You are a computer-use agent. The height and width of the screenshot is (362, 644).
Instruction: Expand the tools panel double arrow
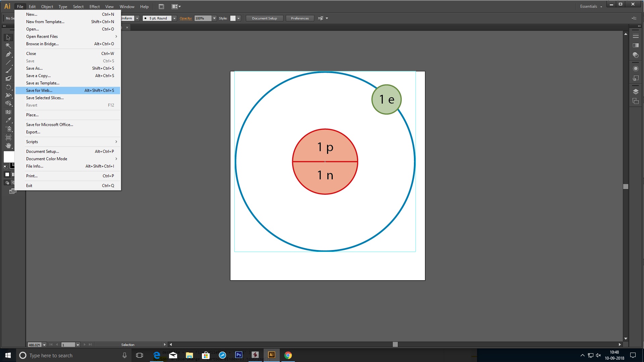[x=4, y=26]
